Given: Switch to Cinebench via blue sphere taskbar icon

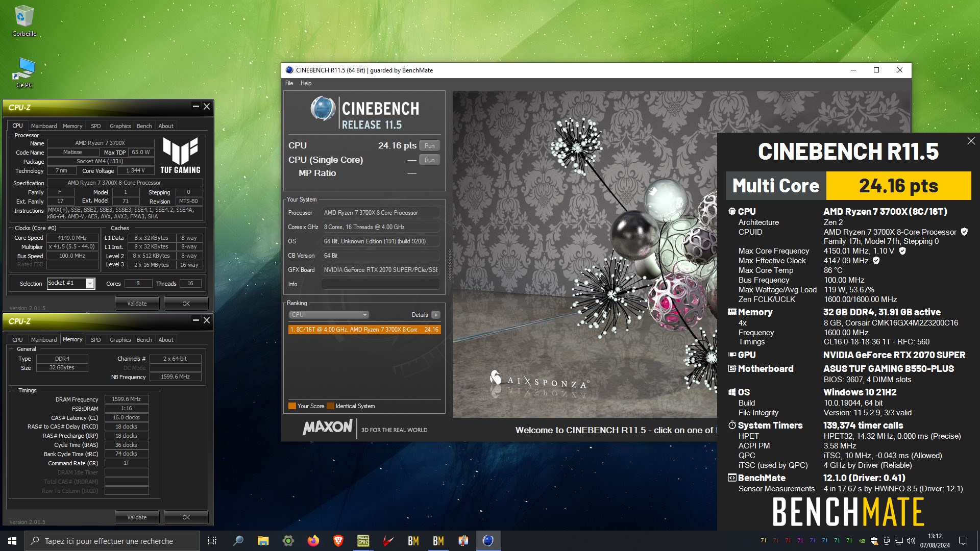Looking at the screenshot, I should point(488,541).
